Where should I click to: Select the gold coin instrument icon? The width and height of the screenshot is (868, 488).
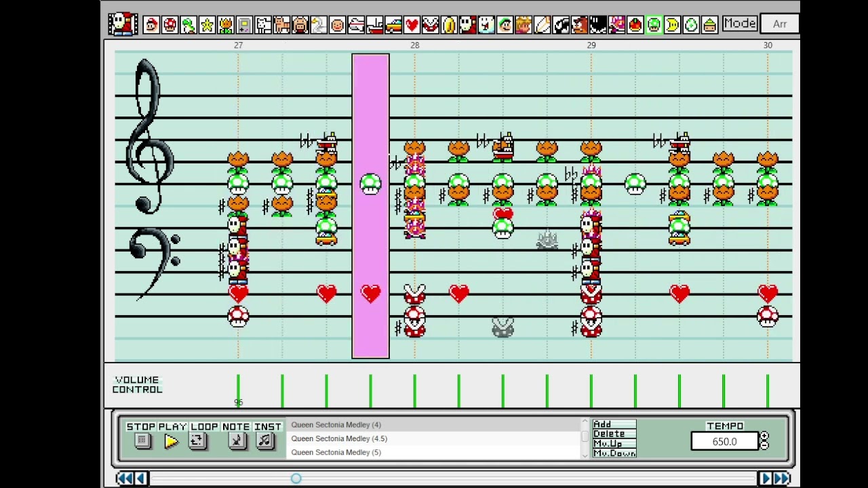[449, 24]
